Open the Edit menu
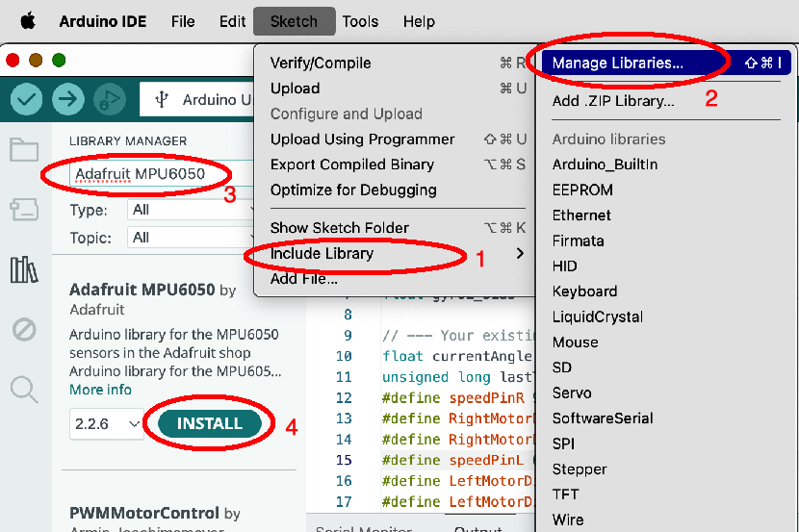Viewport: 799px width, 532px height. pyautogui.click(x=232, y=21)
